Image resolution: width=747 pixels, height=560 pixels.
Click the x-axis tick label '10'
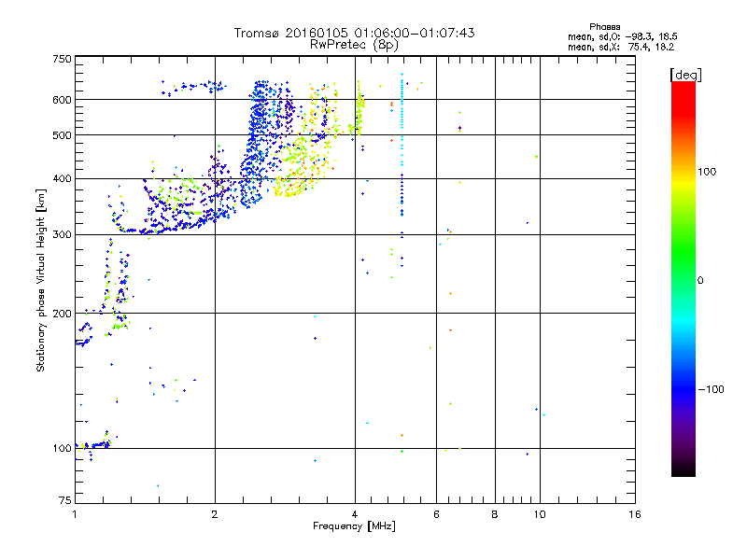click(540, 514)
